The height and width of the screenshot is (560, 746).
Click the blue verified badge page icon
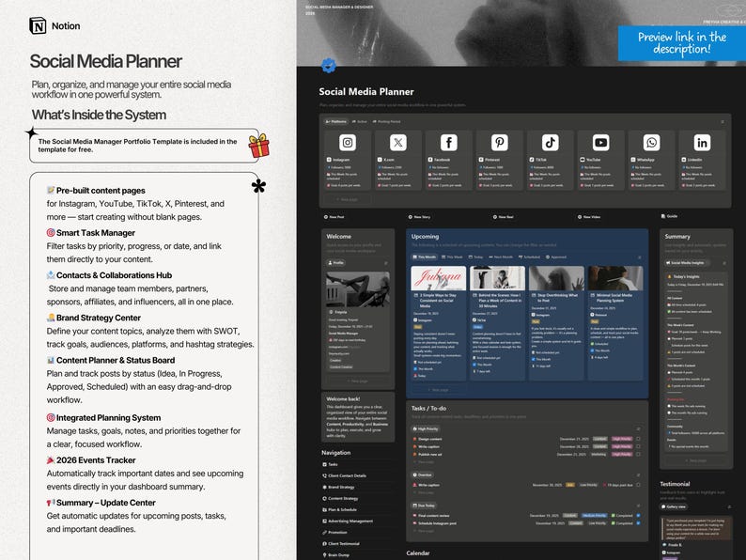coord(328,65)
